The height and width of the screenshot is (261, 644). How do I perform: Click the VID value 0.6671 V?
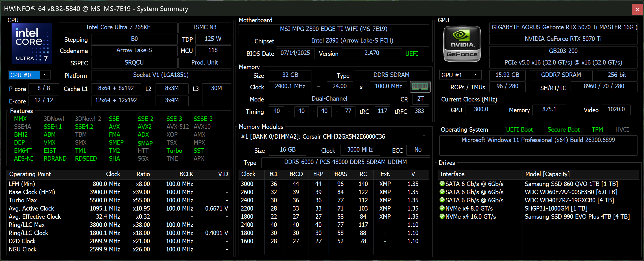(217, 209)
